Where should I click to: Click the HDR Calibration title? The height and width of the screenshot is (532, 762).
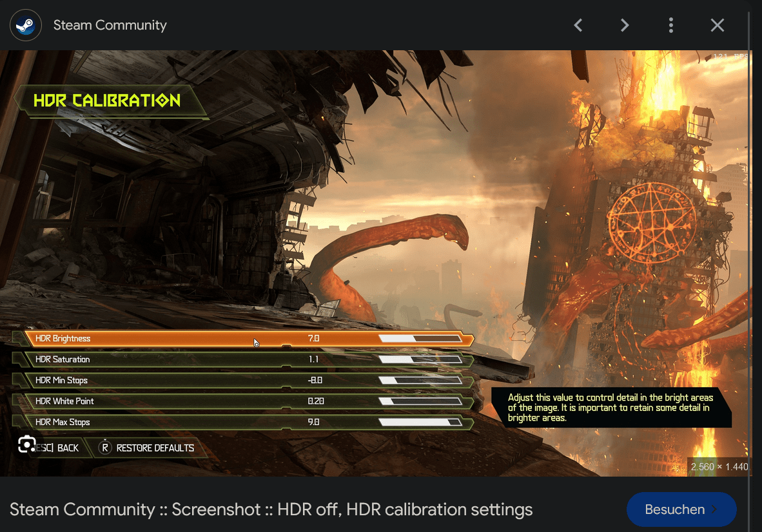(x=107, y=100)
